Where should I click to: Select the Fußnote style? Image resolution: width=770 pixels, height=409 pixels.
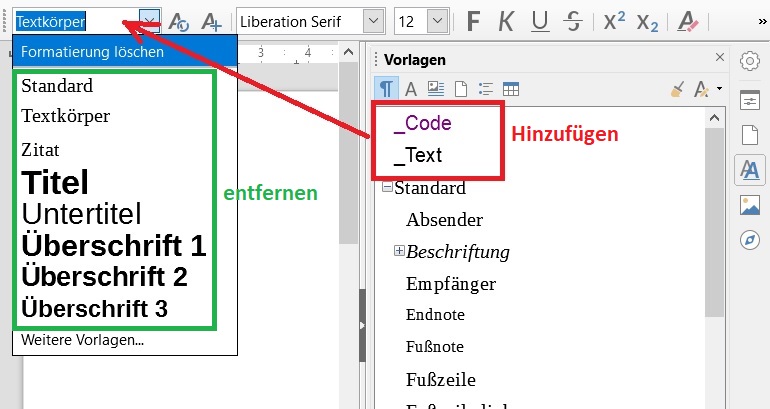tap(435, 347)
